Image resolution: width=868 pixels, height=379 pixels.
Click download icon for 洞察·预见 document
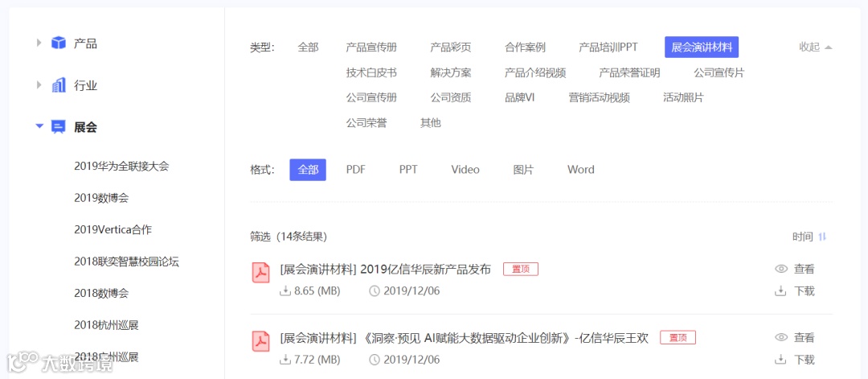coord(780,360)
